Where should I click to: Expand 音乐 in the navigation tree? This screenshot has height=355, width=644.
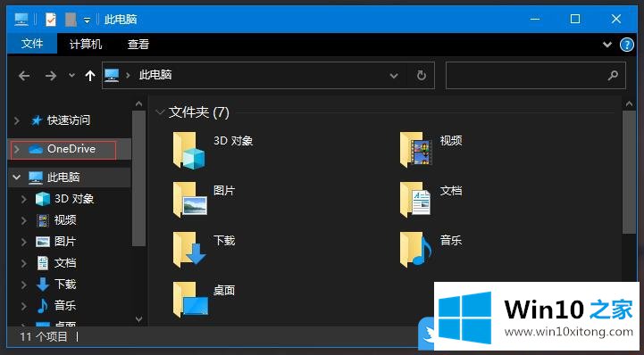[24, 306]
